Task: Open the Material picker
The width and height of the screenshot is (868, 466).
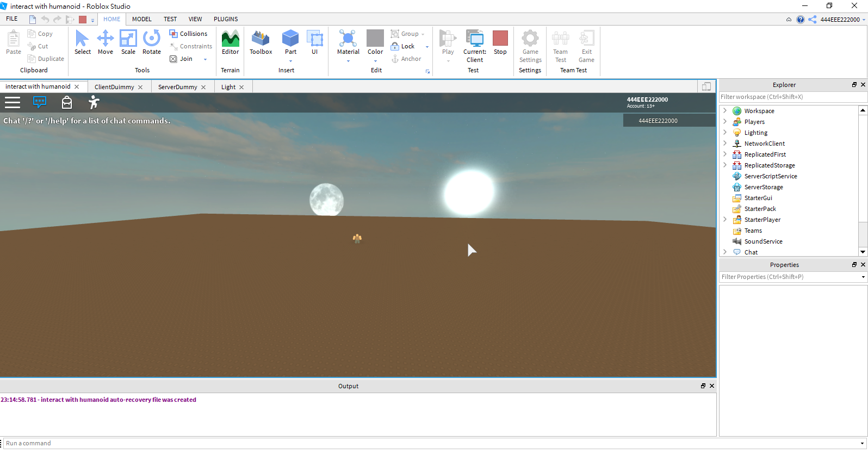Action: [348, 42]
